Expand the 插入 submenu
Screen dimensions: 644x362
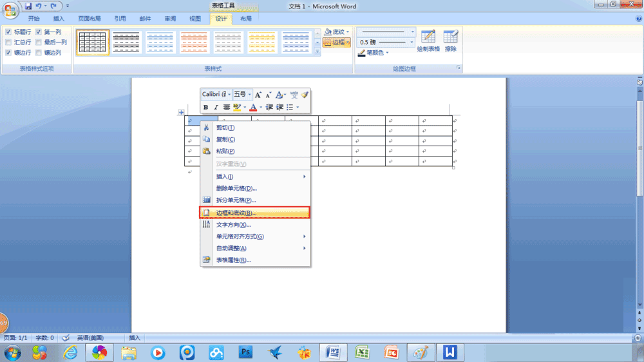point(254,176)
